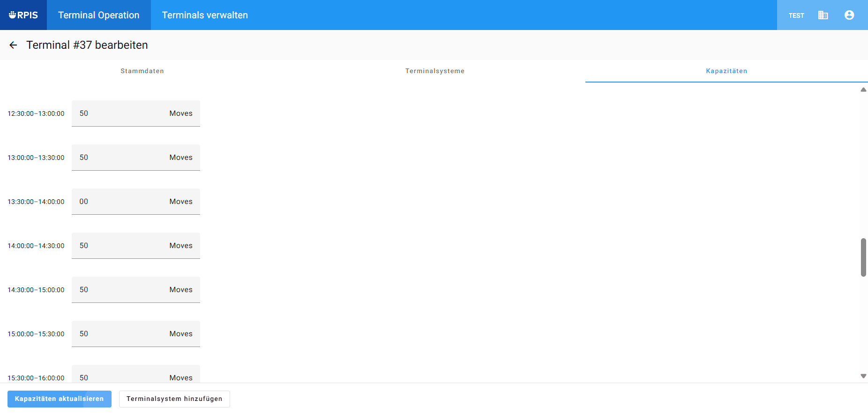Focus the 12:30:00–13:00:00 moves field
Viewport: 868px width, 415px height.
136,113
